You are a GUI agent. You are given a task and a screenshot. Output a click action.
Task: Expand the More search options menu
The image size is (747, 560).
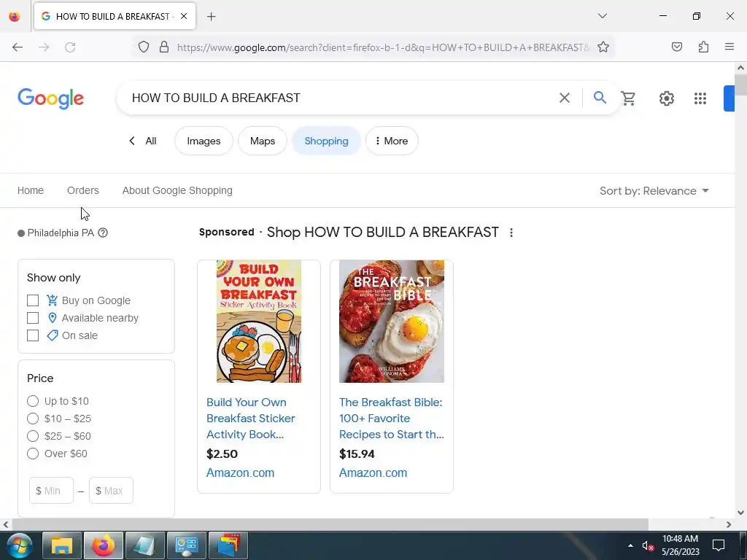click(x=392, y=141)
